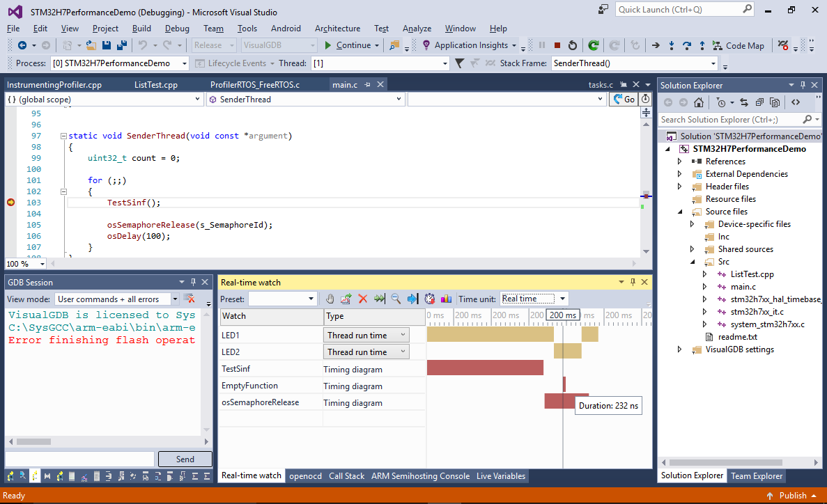Image resolution: width=827 pixels, height=504 pixels.
Task: Open Code Map
Action: [739, 45]
